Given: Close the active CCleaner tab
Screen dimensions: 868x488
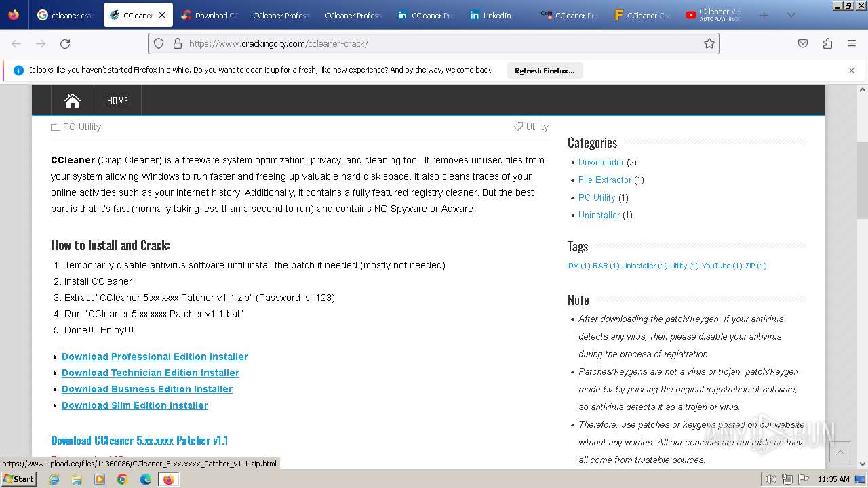Looking at the screenshot, I should pos(161,15).
